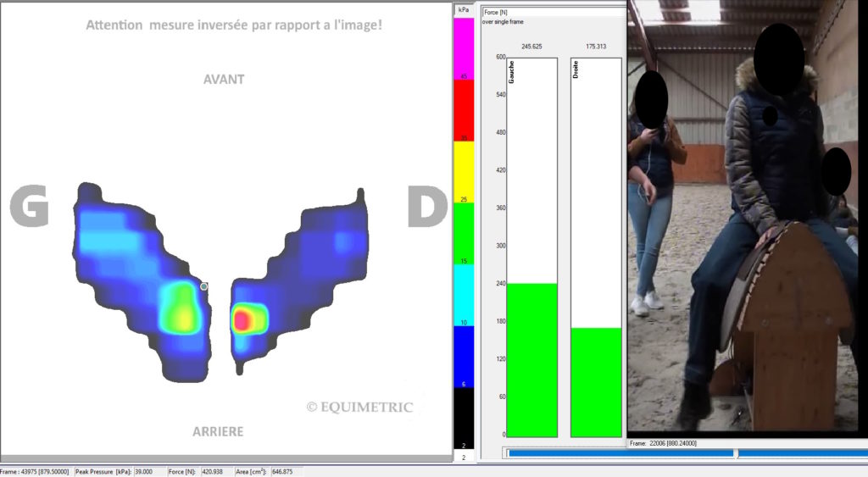The image size is (868, 477).
Task: Select the kPa scale tab
Action: (x=464, y=11)
